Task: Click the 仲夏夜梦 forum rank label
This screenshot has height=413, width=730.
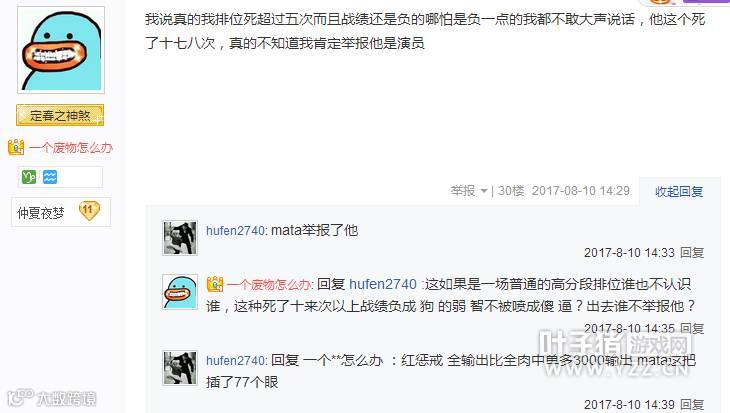Action: click(x=41, y=213)
